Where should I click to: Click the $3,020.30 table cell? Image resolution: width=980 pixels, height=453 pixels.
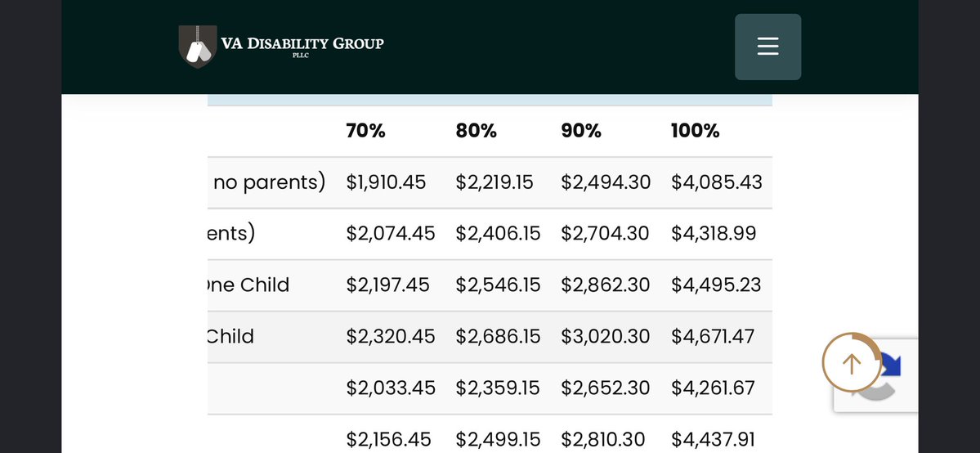coord(605,337)
